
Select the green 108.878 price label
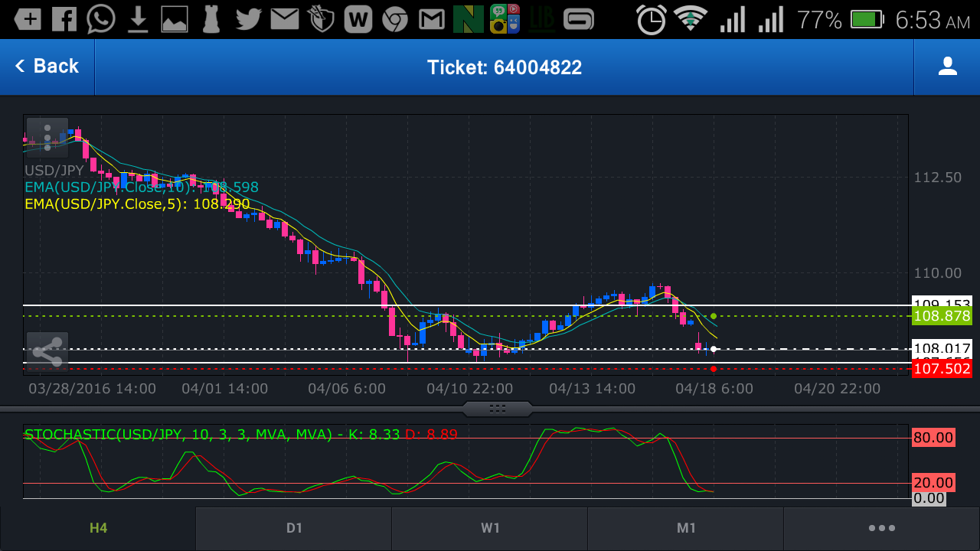[942, 316]
